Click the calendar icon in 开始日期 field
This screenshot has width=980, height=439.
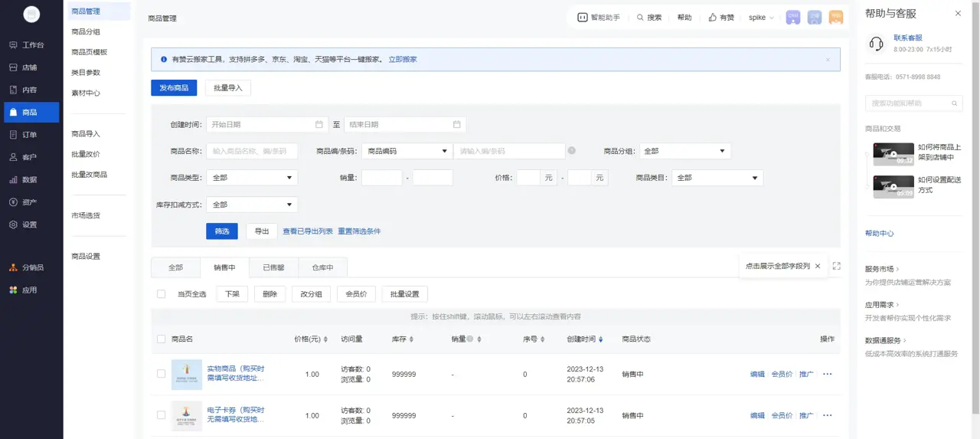pos(319,124)
